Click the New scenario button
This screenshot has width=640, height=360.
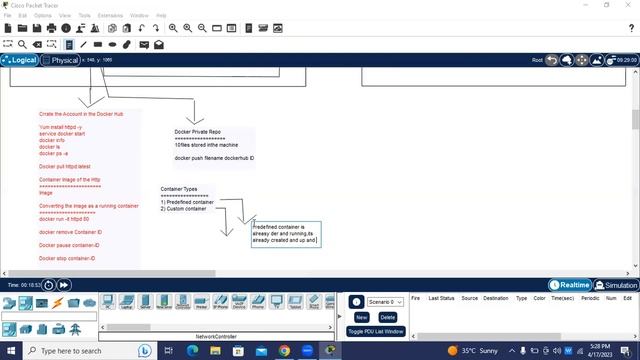click(x=362, y=317)
